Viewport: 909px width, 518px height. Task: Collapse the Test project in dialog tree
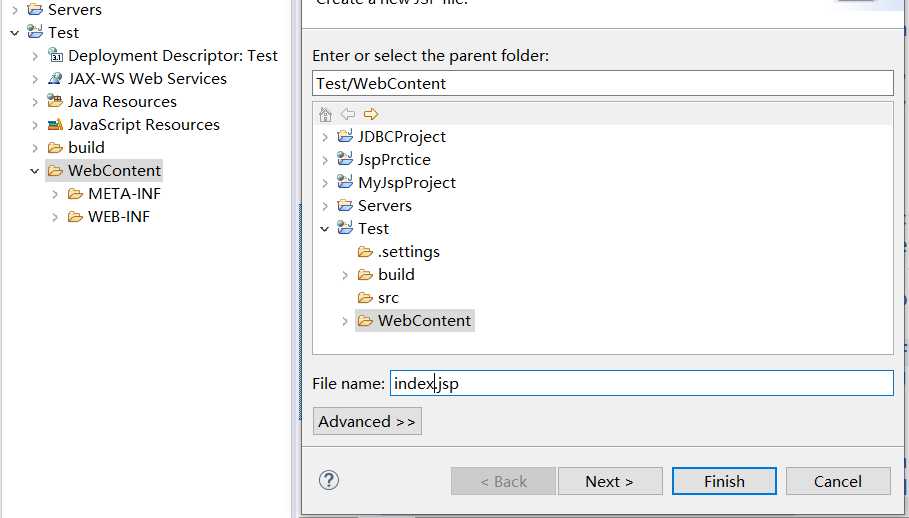pos(325,229)
